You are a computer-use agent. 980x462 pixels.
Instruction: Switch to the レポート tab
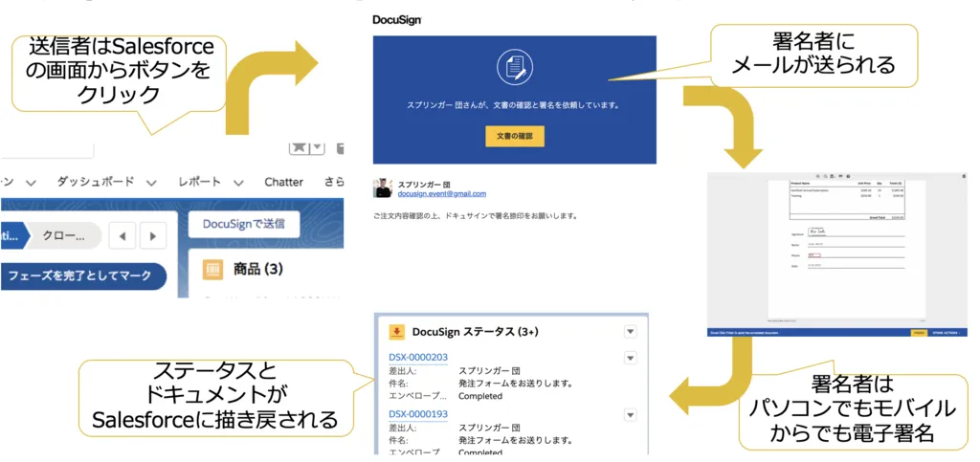point(199,182)
